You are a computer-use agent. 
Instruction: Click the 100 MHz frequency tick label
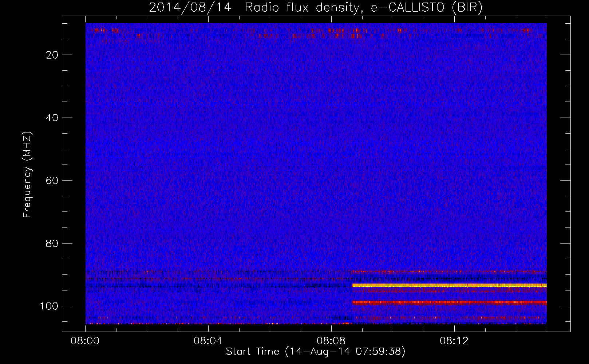coord(49,306)
